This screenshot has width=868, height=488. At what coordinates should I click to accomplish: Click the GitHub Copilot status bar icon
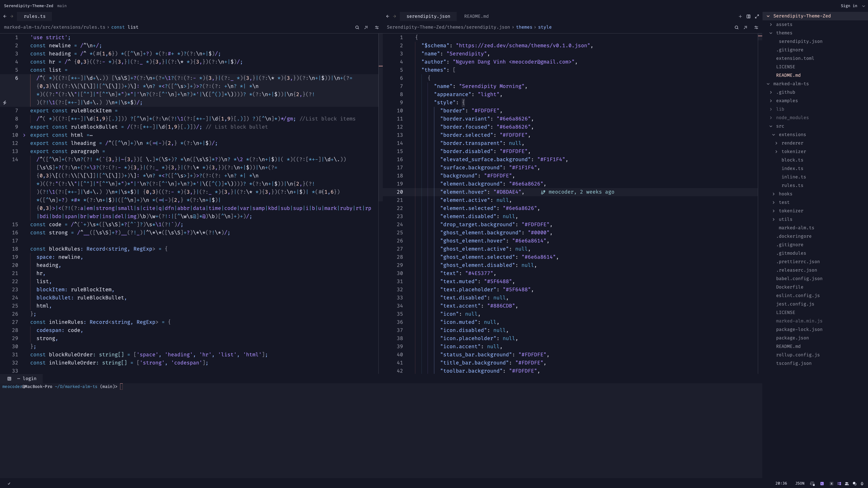pyautogui.click(x=812, y=483)
